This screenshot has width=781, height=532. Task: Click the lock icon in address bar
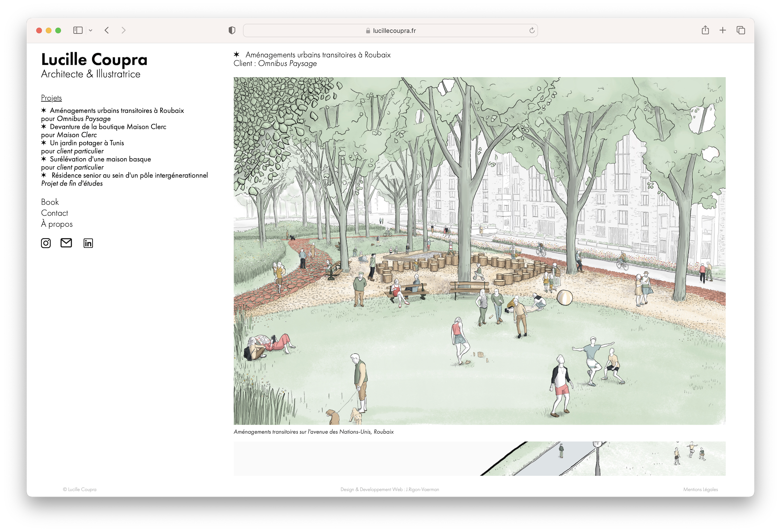pyautogui.click(x=368, y=30)
